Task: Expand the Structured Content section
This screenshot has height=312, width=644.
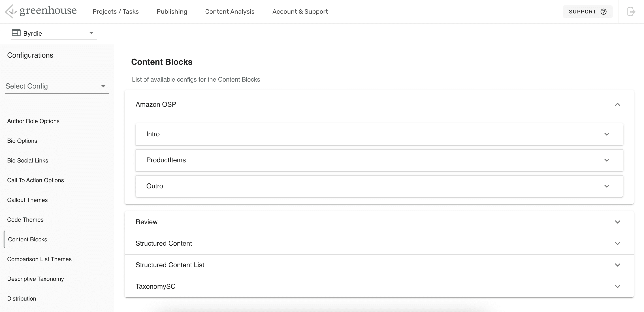Action: (617, 244)
